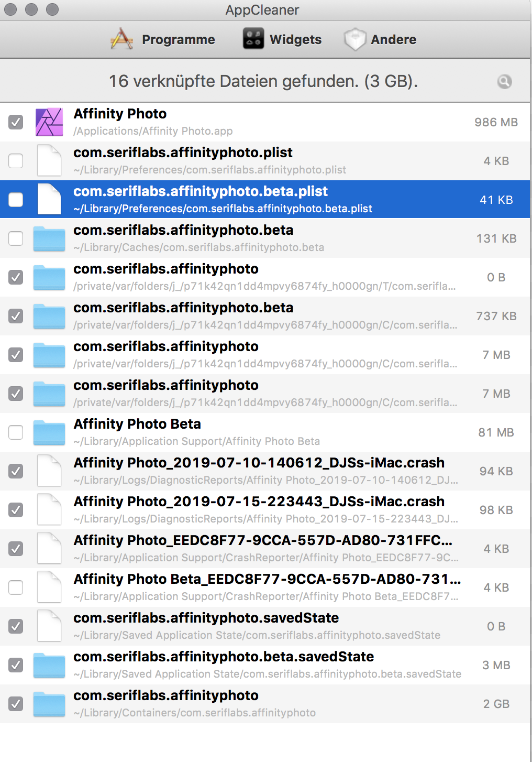This screenshot has height=762, width=532.
Task: Close the AppCleaner window
Action: coord(10,9)
